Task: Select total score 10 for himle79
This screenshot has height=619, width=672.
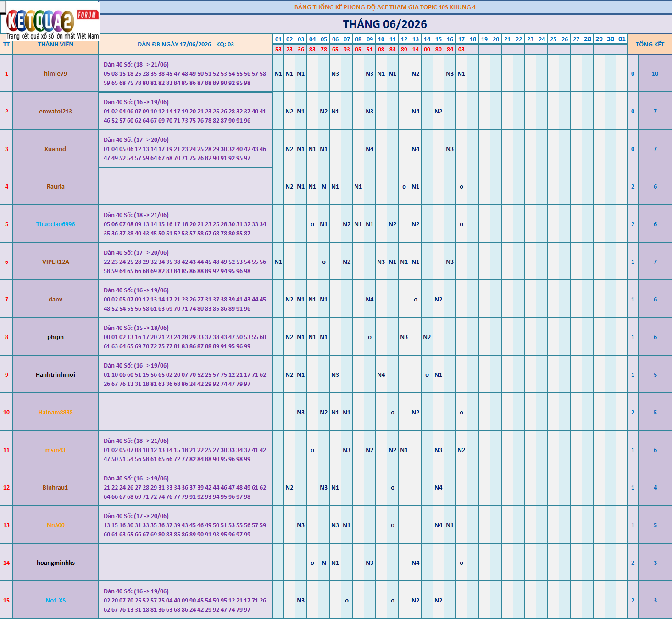Action: tap(655, 73)
